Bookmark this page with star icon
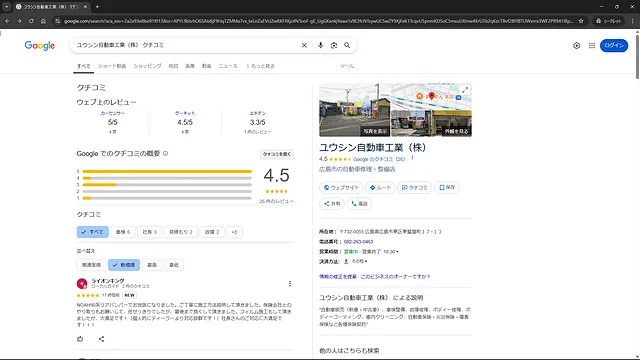This screenshot has width=640, height=360. [x=581, y=21]
